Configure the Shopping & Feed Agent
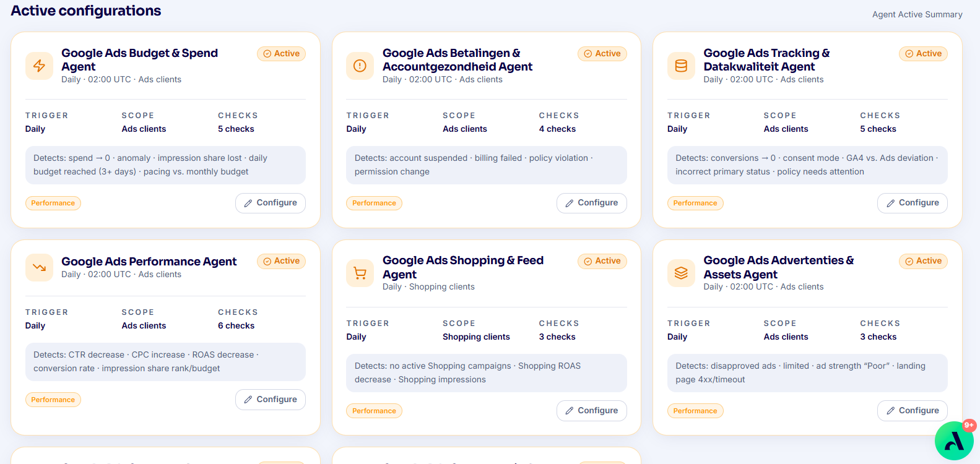 592,411
